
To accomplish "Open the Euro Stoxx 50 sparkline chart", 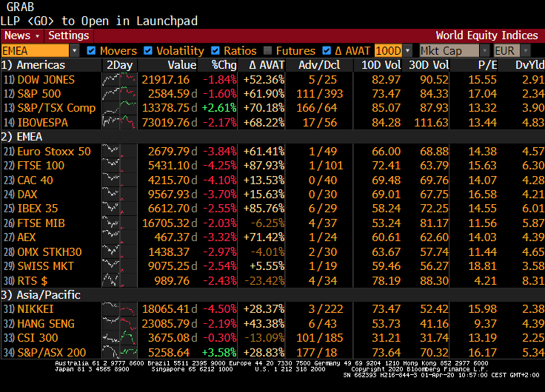I will 119,152.
